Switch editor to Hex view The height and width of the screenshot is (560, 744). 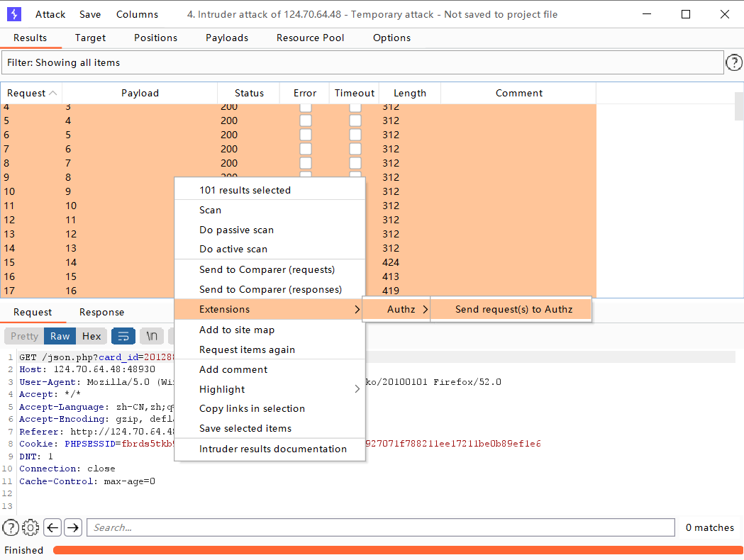click(91, 336)
